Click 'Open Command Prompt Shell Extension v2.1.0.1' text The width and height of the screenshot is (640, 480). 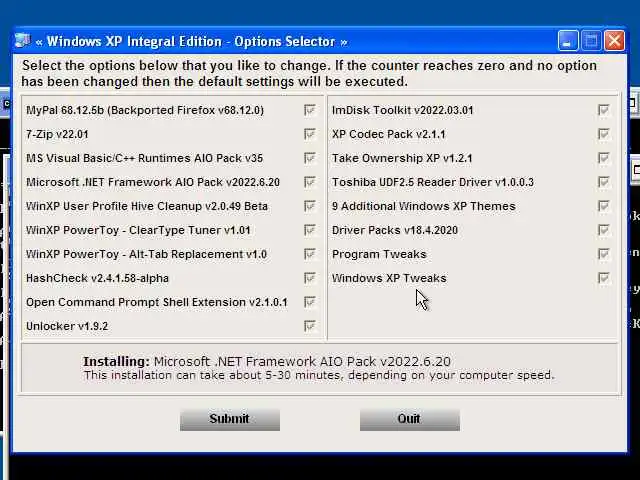point(157,302)
